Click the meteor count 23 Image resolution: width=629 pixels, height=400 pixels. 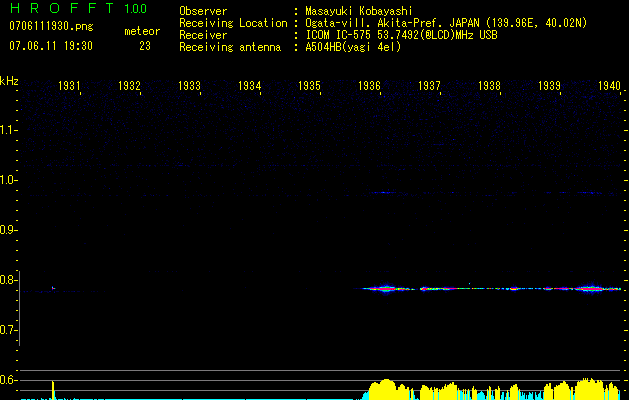point(145,46)
